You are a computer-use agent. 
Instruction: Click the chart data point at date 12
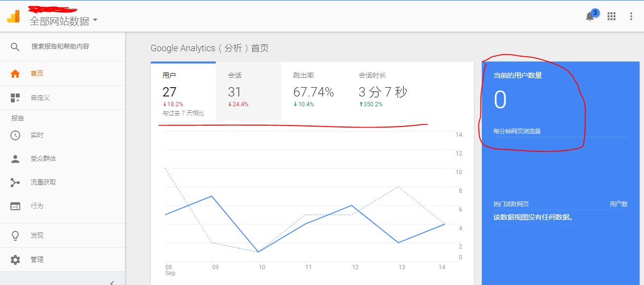pyautogui.click(x=351, y=205)
